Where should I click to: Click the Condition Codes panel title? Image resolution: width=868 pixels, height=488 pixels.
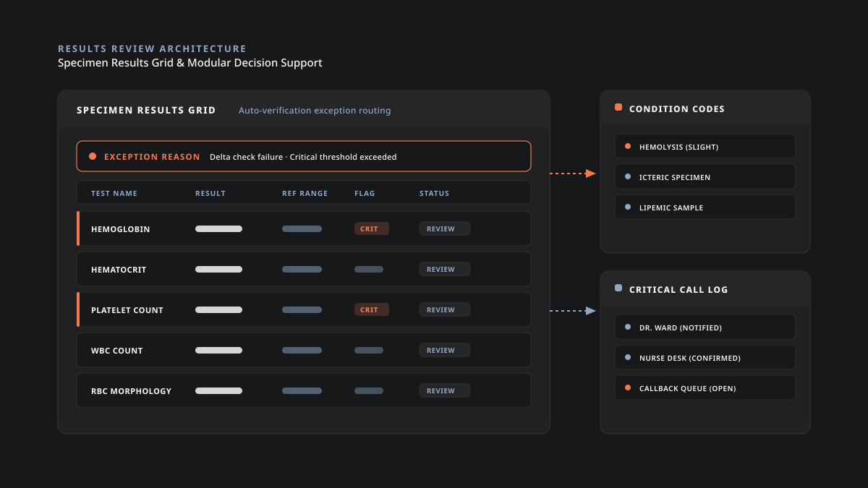(x=677, y=109)
